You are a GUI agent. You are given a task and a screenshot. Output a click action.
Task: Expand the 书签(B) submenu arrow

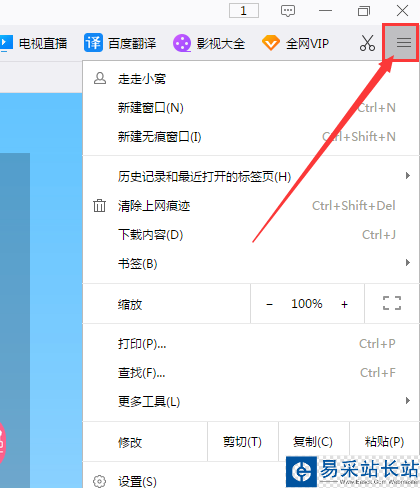(x=408, y=263)
